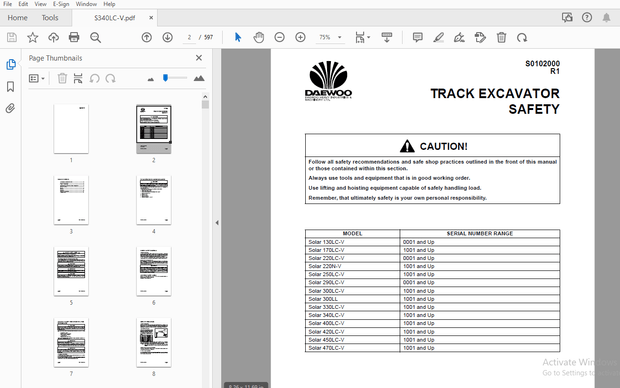Click the Solar 340LC-V table cell
620x388 pixels.
point(352,315)
